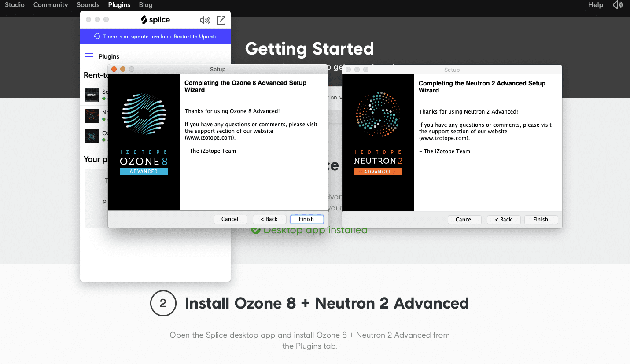Screen dimensions: 630x364
Task: Select Ozone plugin thumbnail in Splice list
Action: tap(92, 136)
